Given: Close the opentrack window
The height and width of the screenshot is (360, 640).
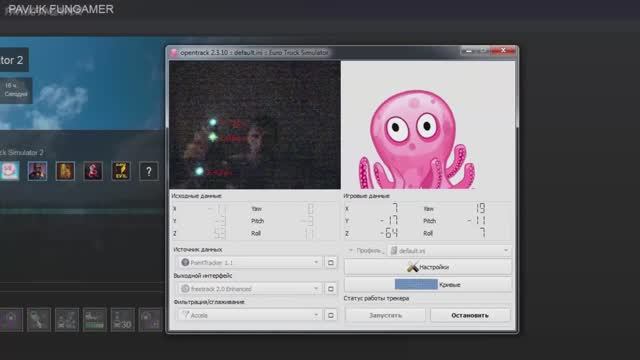Looking at the screenshot, I should pos(503,51).
